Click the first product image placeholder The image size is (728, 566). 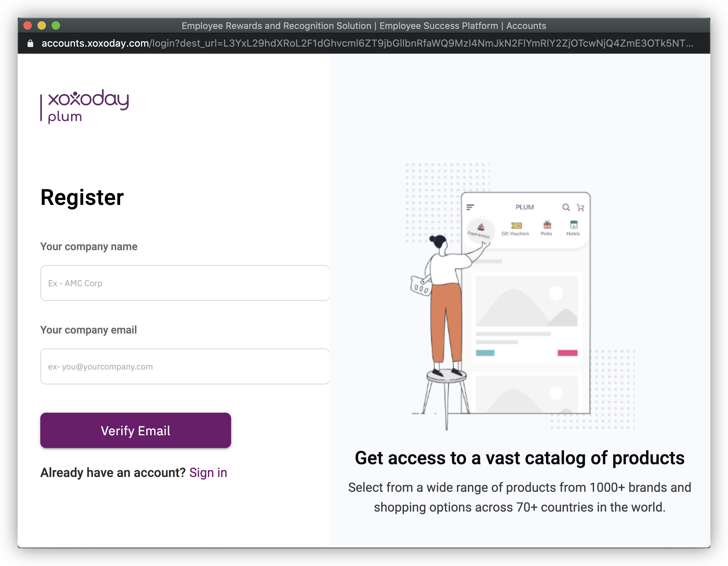coord(527,301)
